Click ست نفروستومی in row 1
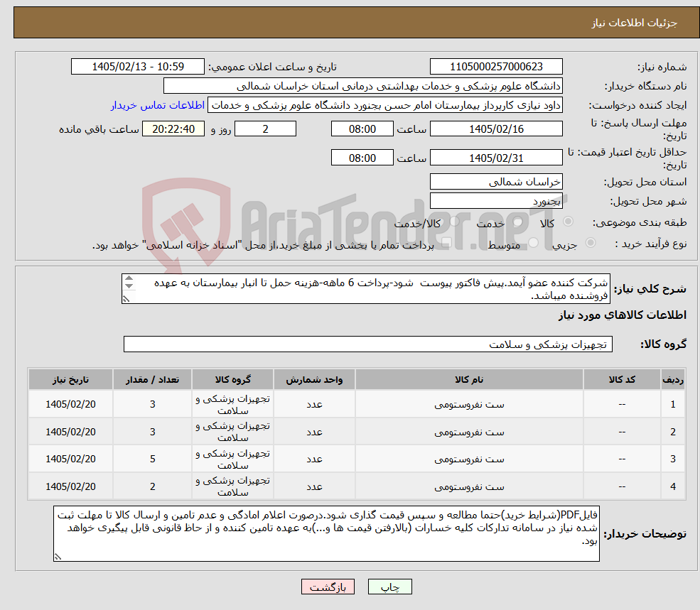 pos(469,405)
